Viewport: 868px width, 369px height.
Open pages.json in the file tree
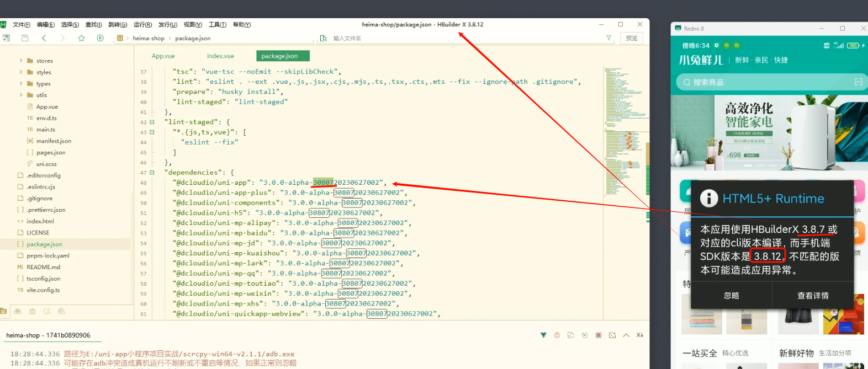[x=51, y=153]
